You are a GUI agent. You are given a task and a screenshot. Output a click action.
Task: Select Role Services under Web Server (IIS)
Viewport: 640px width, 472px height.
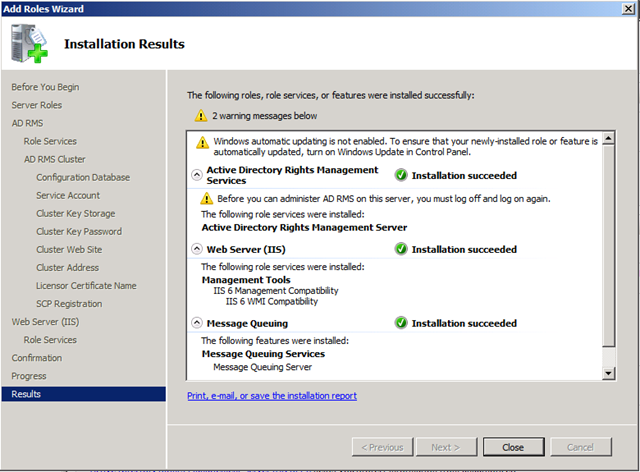point(50,340)
